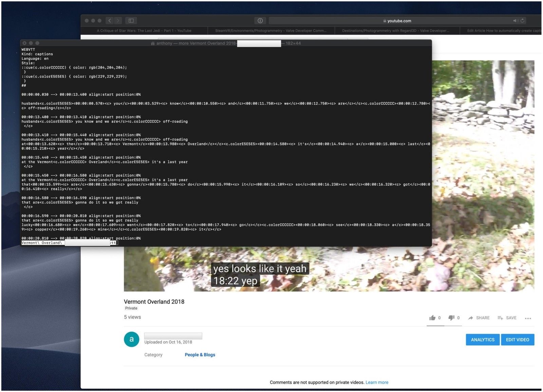The image size is (543, 392).
Task: Click the Edit Video button
Action: 517,340
